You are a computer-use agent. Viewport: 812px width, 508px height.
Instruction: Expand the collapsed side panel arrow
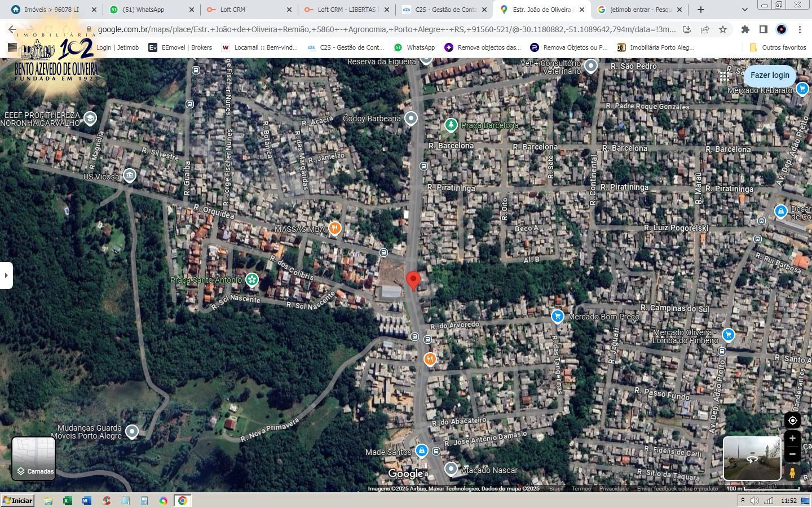point(6,275)
